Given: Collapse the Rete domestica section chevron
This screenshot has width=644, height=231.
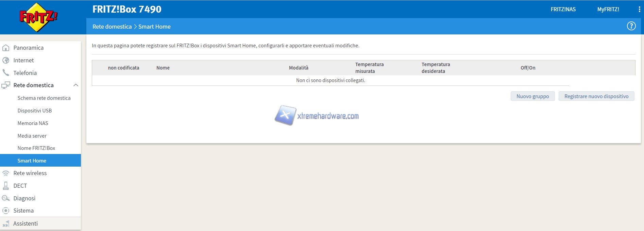Looking at the screenshot, I should 76,85.
